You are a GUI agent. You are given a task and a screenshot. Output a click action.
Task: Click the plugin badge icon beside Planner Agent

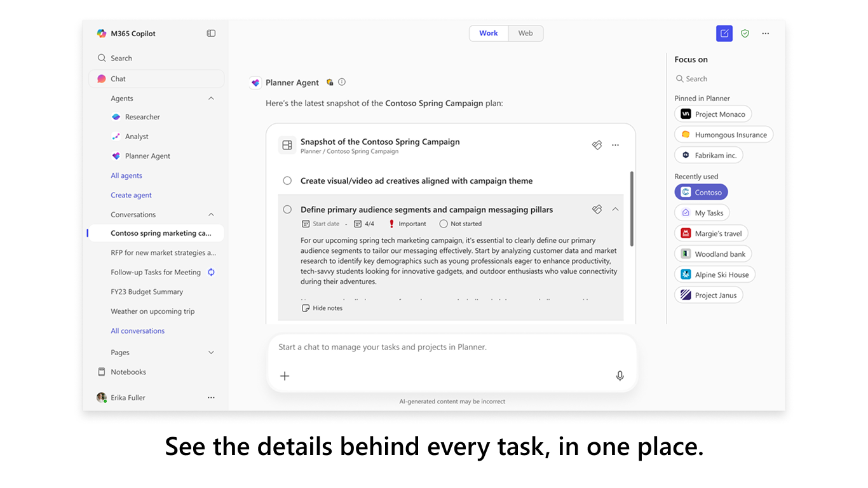click(330, 82)
